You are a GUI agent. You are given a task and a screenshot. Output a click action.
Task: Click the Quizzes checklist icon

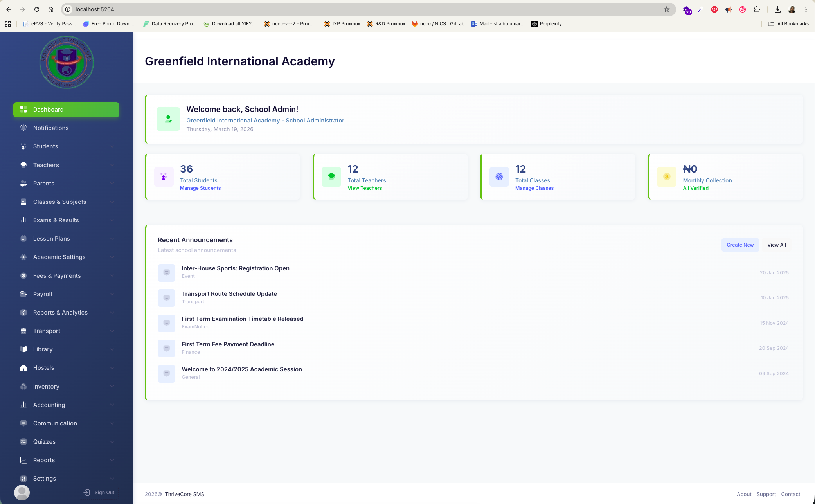tap(23, 442)
